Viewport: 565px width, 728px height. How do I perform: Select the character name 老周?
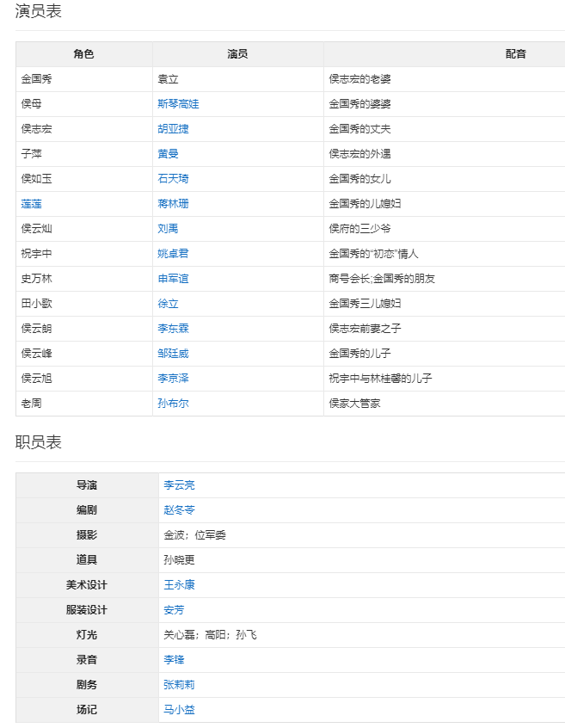click(x=31, y=404)
